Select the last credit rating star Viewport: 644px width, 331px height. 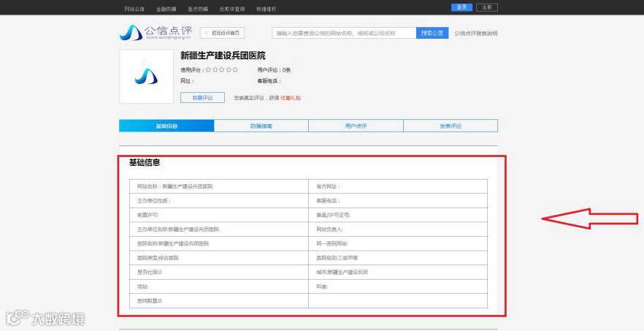(235, 70)
